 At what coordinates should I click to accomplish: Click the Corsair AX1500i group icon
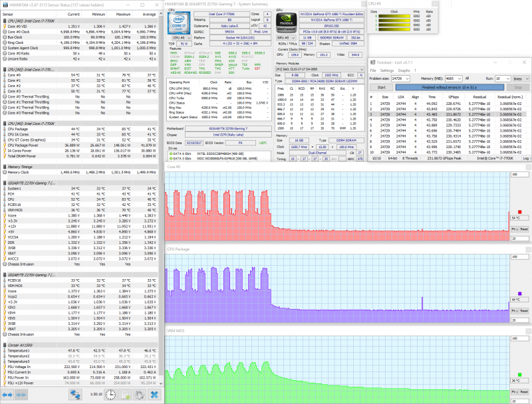[x=5, y=345]
